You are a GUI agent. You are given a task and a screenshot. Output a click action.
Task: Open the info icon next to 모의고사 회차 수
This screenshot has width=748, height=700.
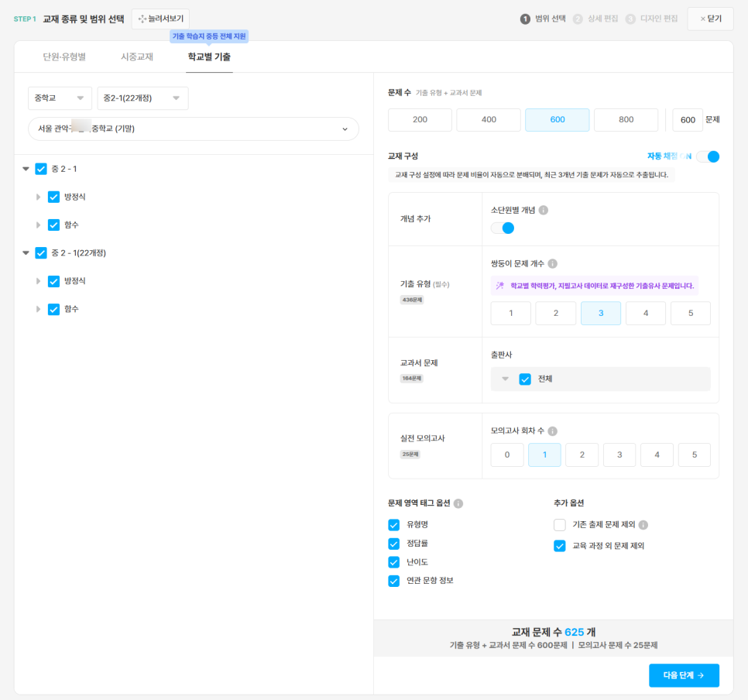tap(552, 431)
